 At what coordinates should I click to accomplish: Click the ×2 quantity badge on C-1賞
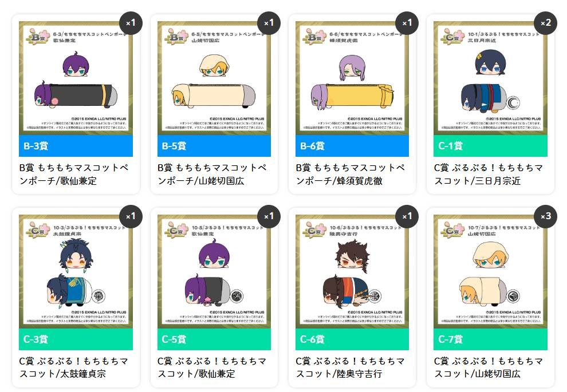(x=545, y=23)
